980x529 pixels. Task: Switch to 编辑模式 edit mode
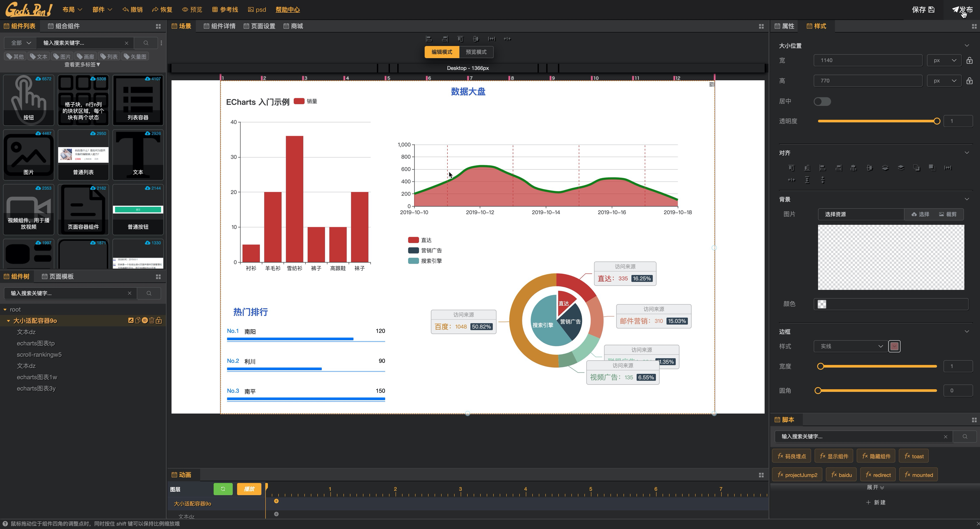[442, 52]
